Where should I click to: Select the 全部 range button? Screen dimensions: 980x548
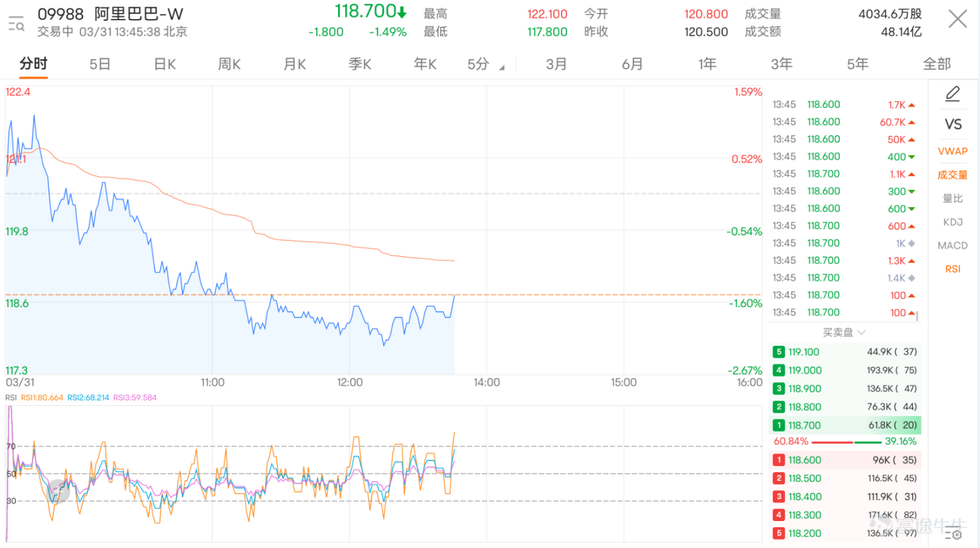[x=937, y=64]
